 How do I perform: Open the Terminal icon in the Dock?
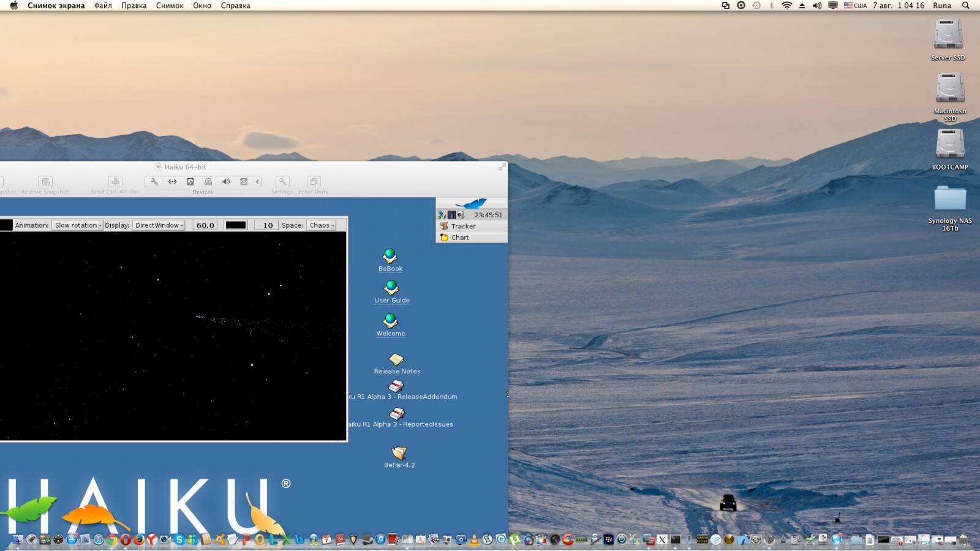click(675, 539)
